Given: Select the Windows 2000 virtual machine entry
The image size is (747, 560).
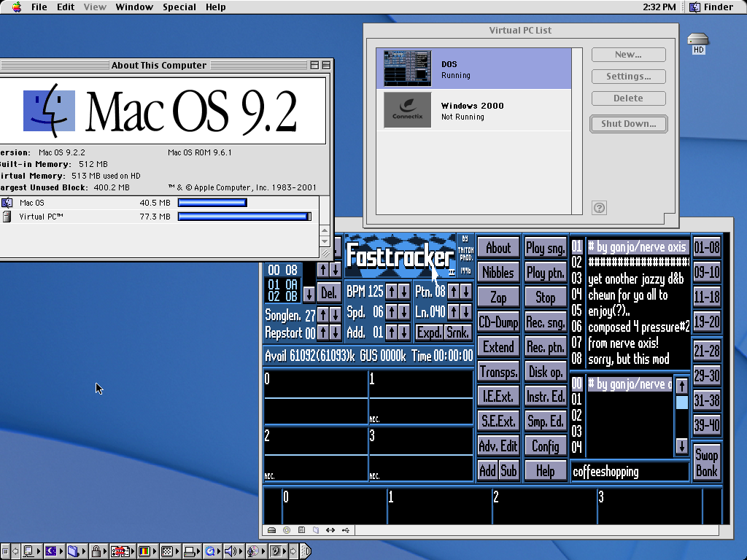Looking at the screenshot, I should pyautogui.click(x=473, y=111).
